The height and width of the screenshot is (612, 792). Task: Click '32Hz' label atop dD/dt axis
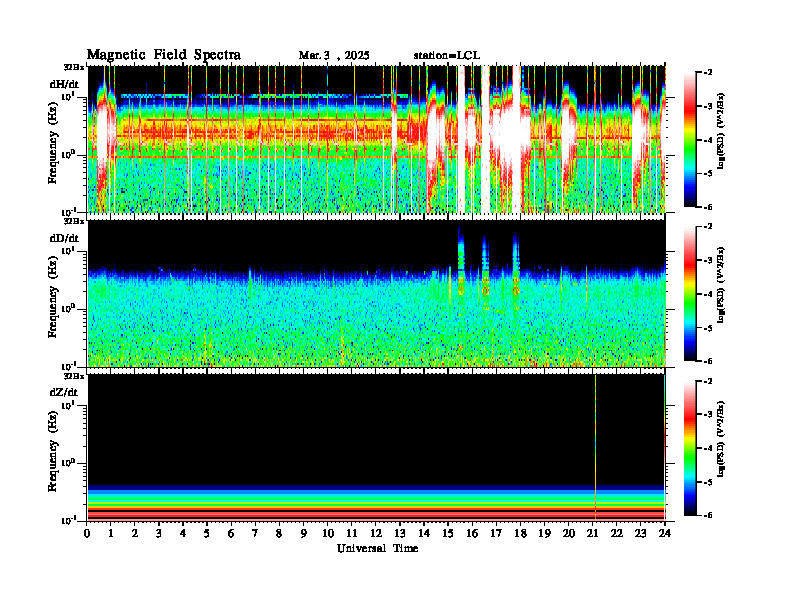tap(74, 221)
